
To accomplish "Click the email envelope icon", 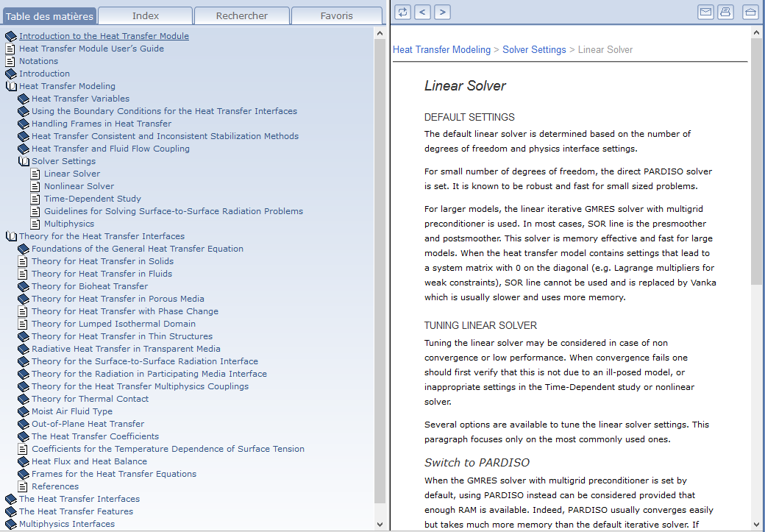I will [x=706, y=12].
